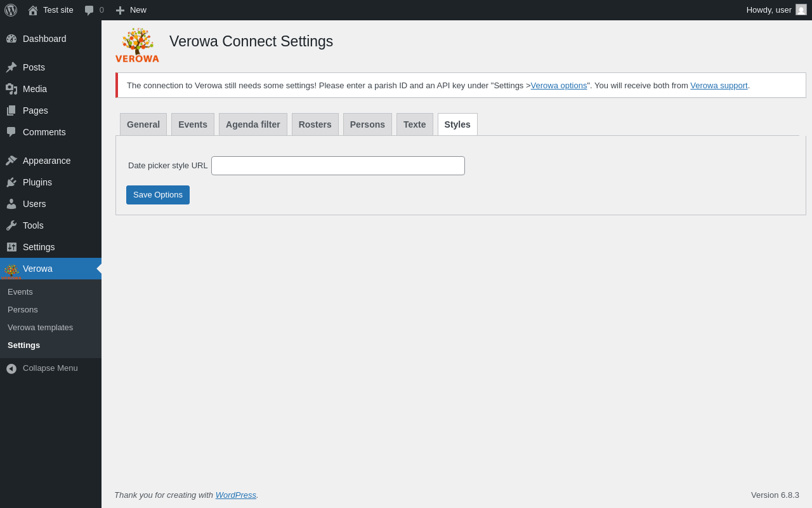Viewport: 812px width, 508px height.
Task: Switch to the General tab
Action: 143,124
